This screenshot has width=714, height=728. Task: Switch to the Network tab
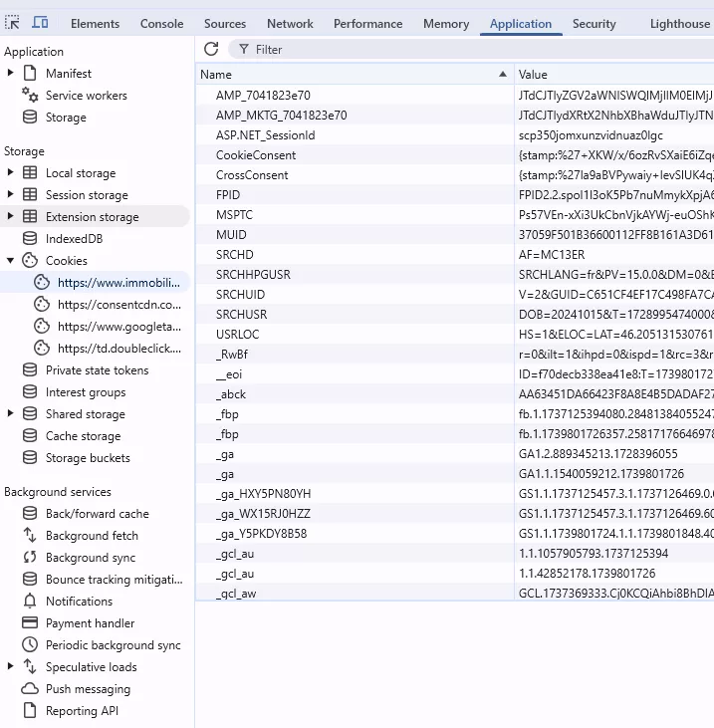290,24
